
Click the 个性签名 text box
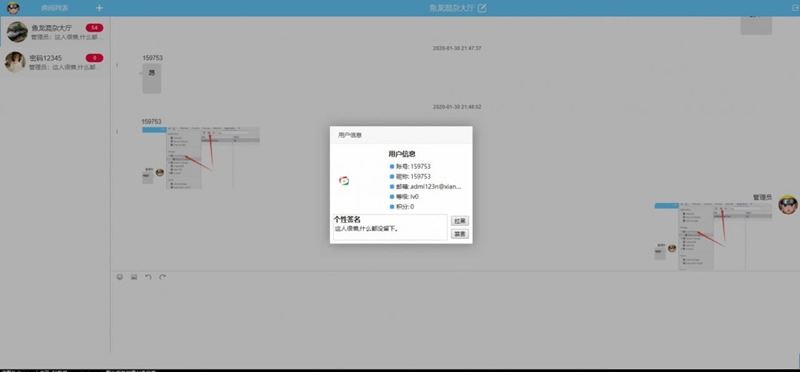(x=390, y=227)
